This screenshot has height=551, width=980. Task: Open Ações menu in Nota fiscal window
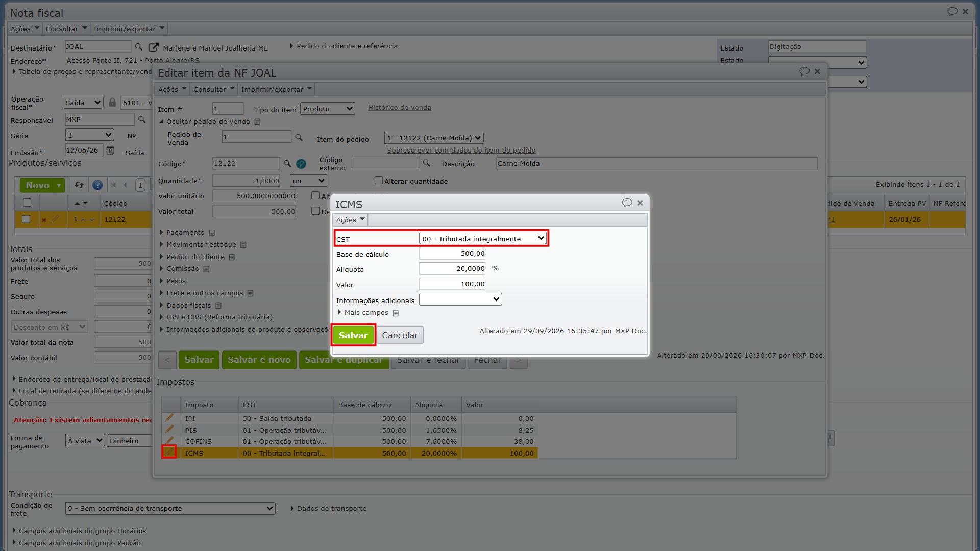pos(24,29)
